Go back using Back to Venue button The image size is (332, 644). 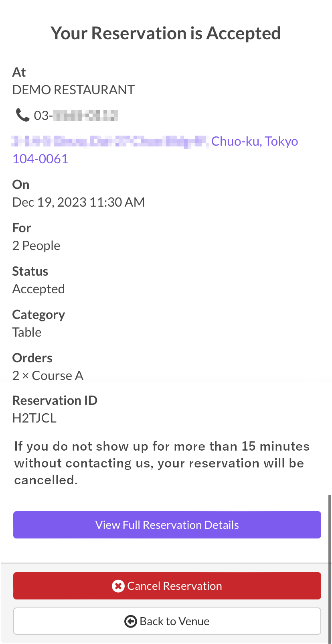167,621
